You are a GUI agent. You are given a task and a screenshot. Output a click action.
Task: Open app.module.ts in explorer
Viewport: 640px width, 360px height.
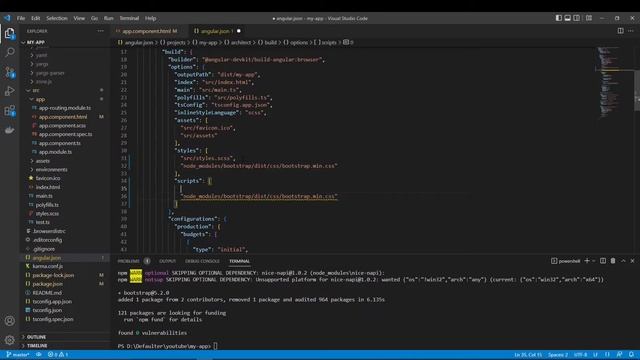coord(55,152)
